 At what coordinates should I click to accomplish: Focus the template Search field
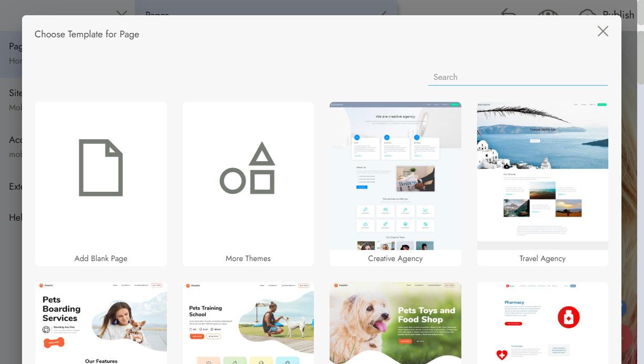(518, 77)
